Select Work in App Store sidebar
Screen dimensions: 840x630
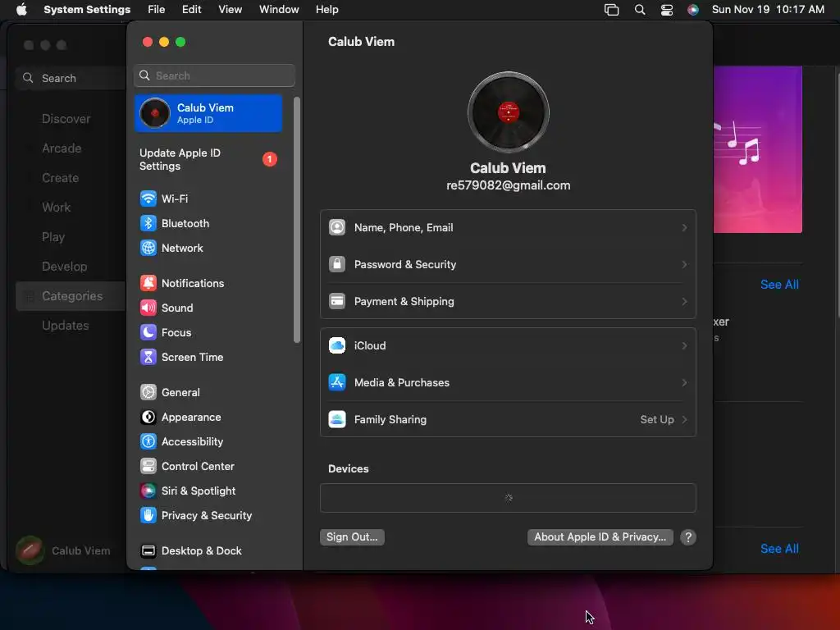click(57, 208)
